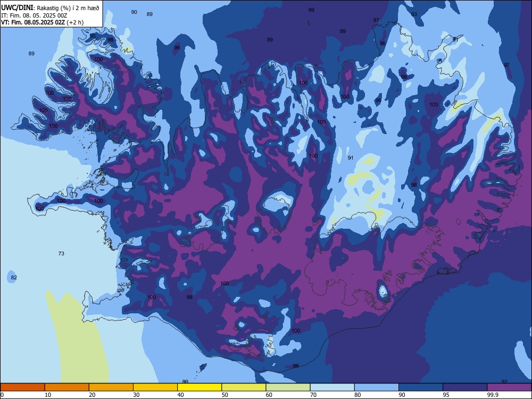Image resolution: width=532 pixels, height=399 pixels.
Task: Click the legend scale label '70'
Action: 313,395
